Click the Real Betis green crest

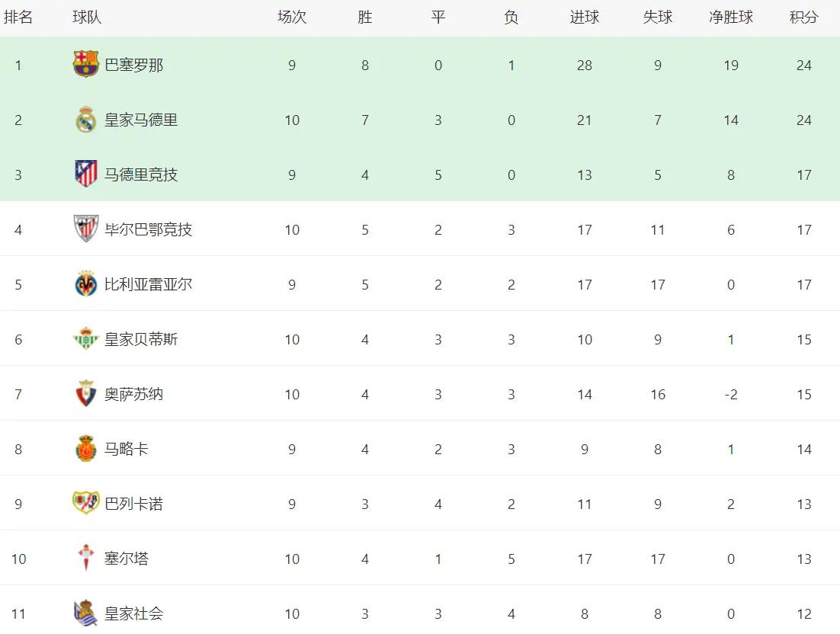tap(85, 339)
